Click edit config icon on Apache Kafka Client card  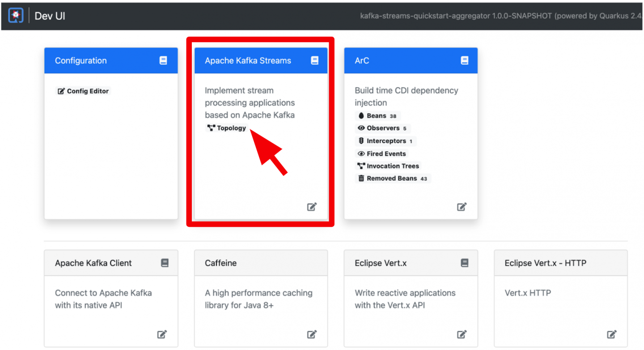(162, 334)
